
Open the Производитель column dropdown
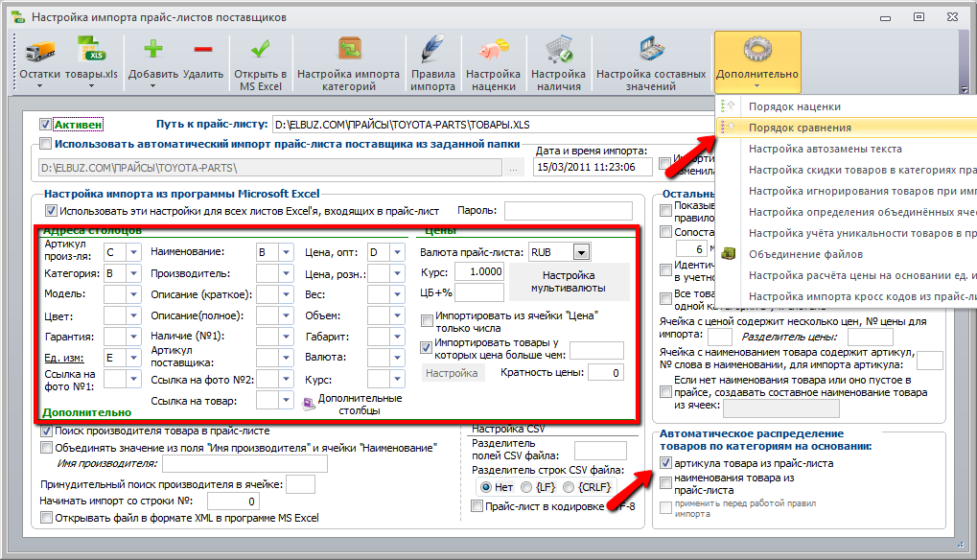pyautogui.click(x=286, y=273)
